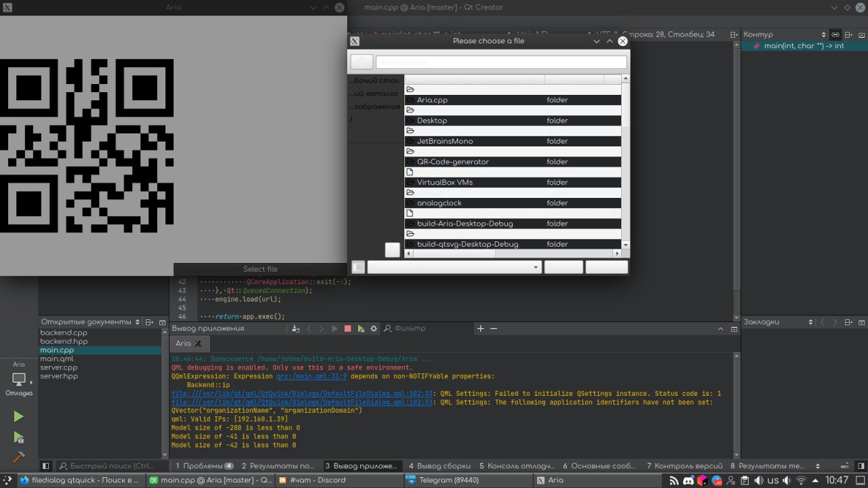Open file type filter dropdown in file dialog
The image size is (868, 488).
point(454,267)
